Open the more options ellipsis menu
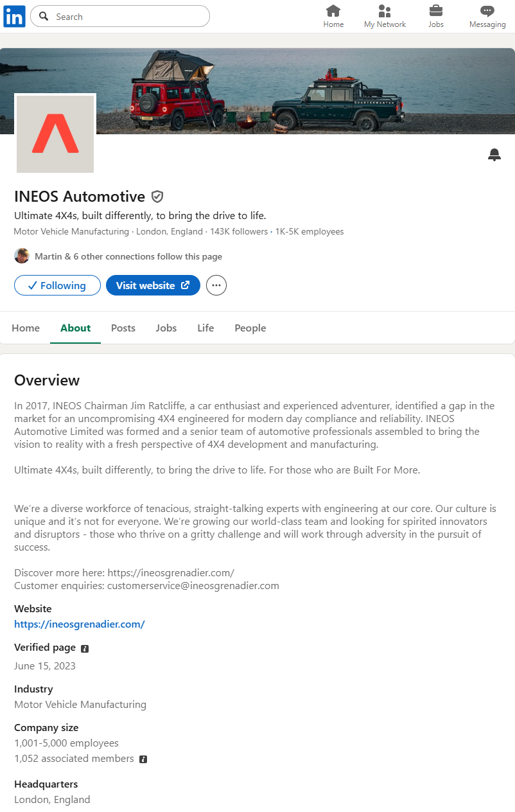This screenshot has width=515, height=812. pos(216,285)
